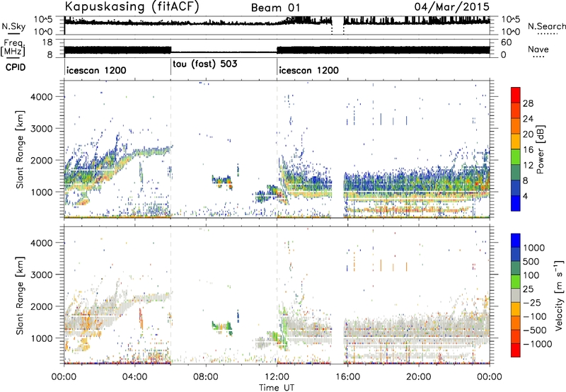Click the "N.Search" legend label
The image size is (566, 392).
pos(546,26)
